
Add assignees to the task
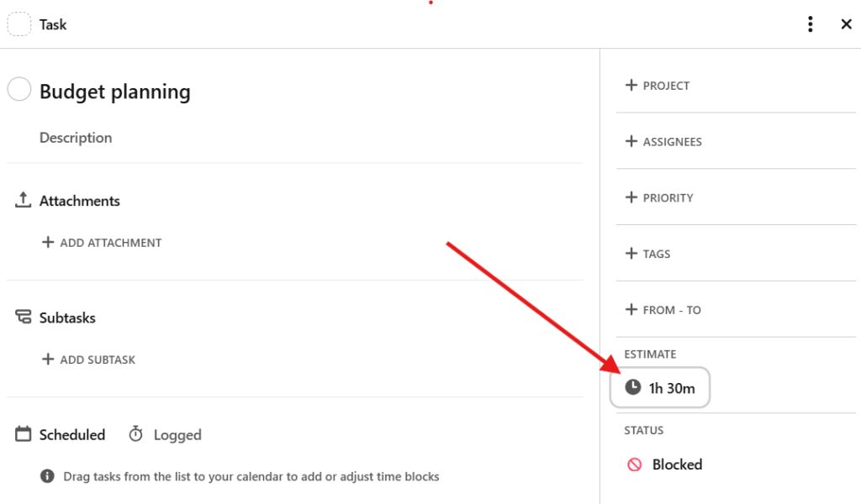tap(663, 142)
